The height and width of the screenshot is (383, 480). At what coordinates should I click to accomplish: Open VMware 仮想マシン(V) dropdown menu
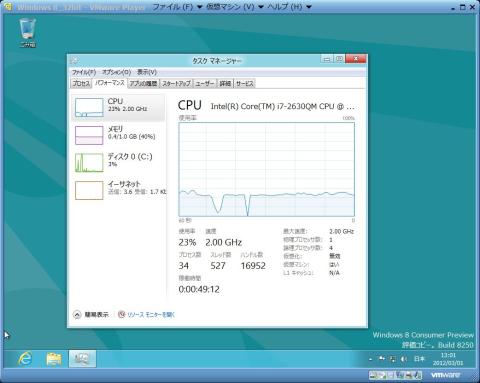tap(235, 7)
